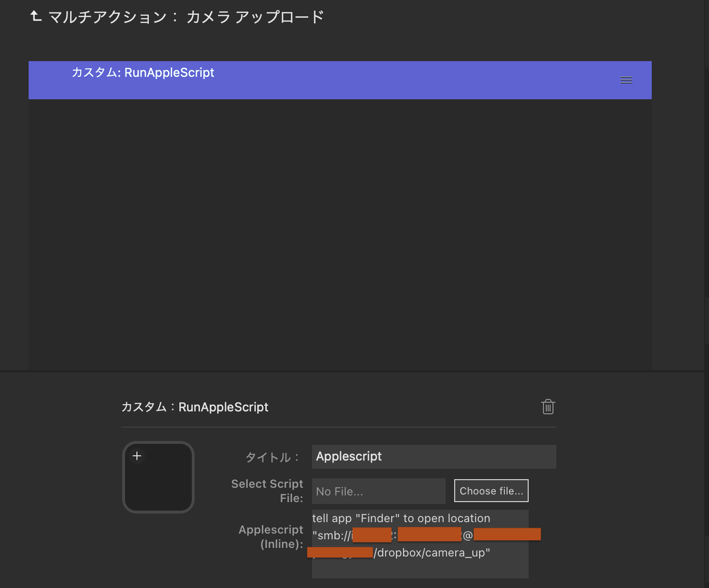Viewport: 709px width, 588px height.
Task: Click the drag handle on RunAppleScript row
Action: pyautogui.click(x=626, y=80)
